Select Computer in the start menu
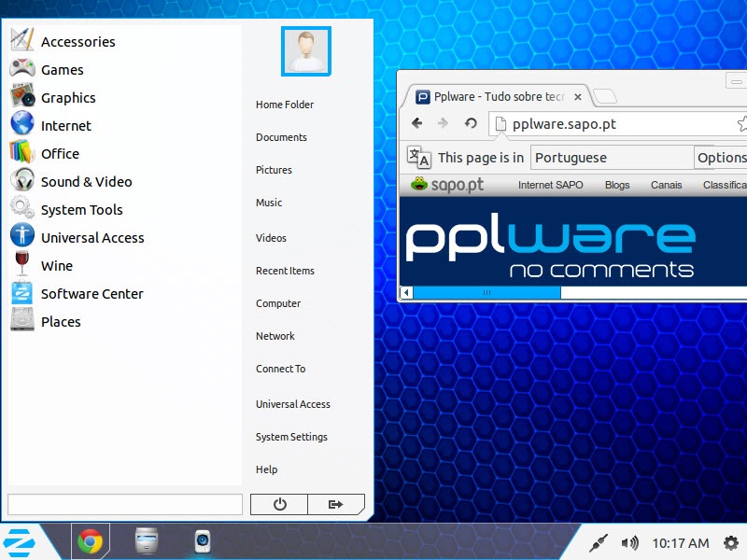This screenshot has width=747, height=560. coord(277,304)
